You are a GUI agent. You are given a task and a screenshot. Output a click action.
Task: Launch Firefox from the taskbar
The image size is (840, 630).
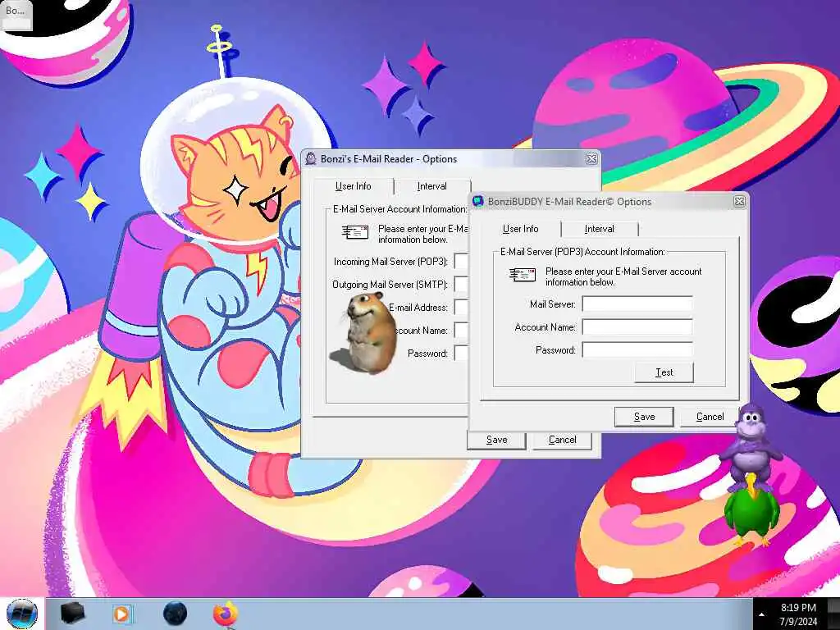click(225, 614)
